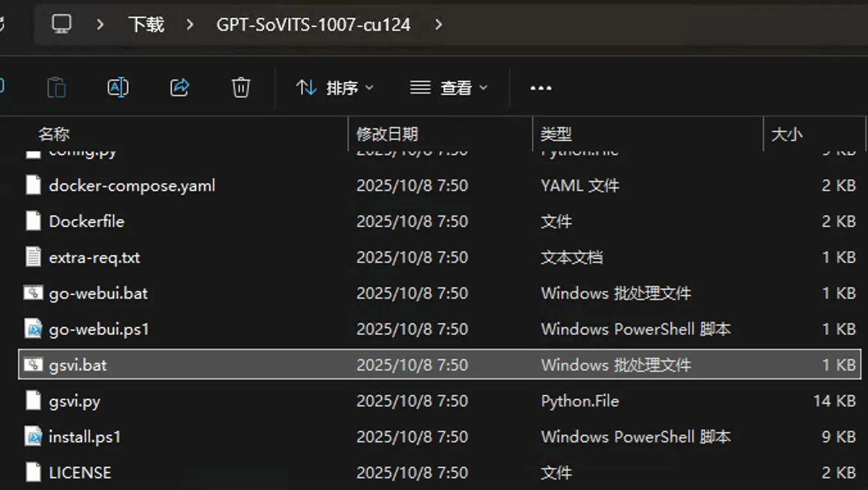Click the Rename icon in toolbar
This screenshot has width=868, height=490.
click(118, 87)
